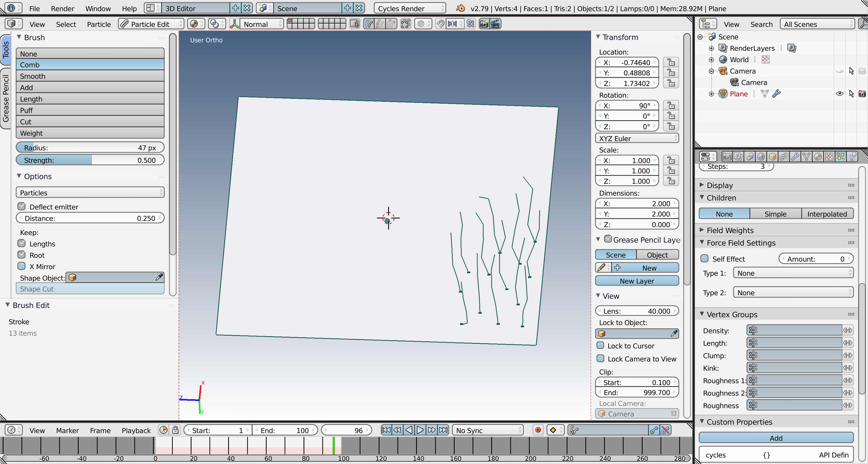This screenshot has height=464, width=868.
Task: Open timeline Marker menu
Action: [x=67, y=430]
